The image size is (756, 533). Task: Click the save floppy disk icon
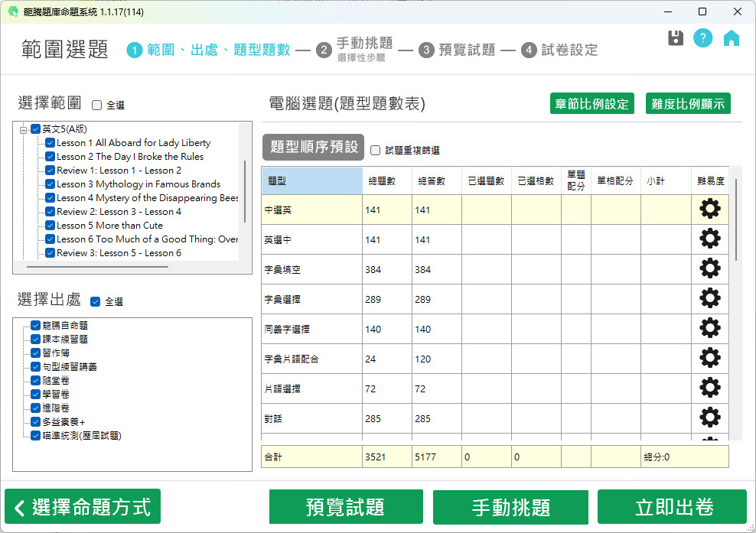click(676, 38)
